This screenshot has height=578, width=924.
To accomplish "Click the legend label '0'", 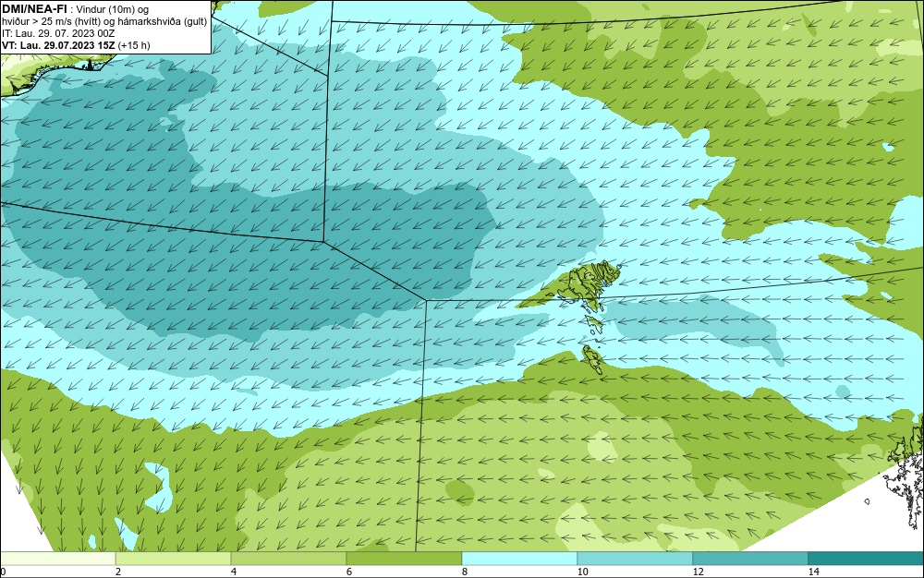I will tap(3, 572).
